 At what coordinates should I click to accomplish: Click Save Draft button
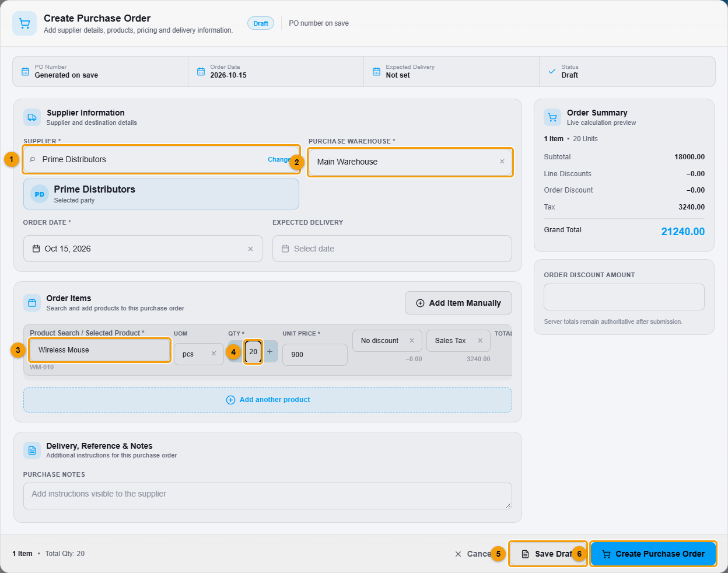coord(547,554)
